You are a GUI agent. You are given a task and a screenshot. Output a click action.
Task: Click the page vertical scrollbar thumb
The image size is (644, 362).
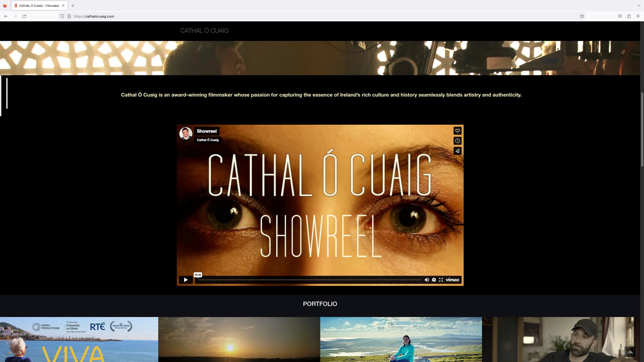(642, 129)
